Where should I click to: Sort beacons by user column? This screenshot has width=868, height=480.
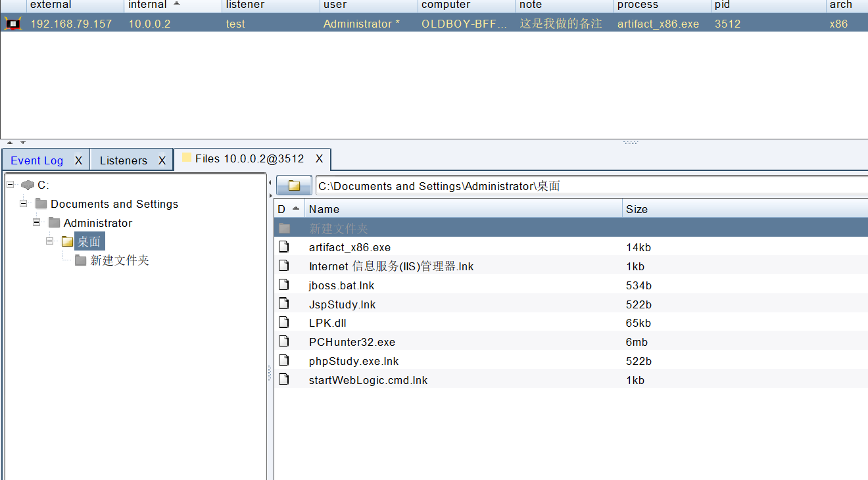pyautogui.click(x=369, y=5)
